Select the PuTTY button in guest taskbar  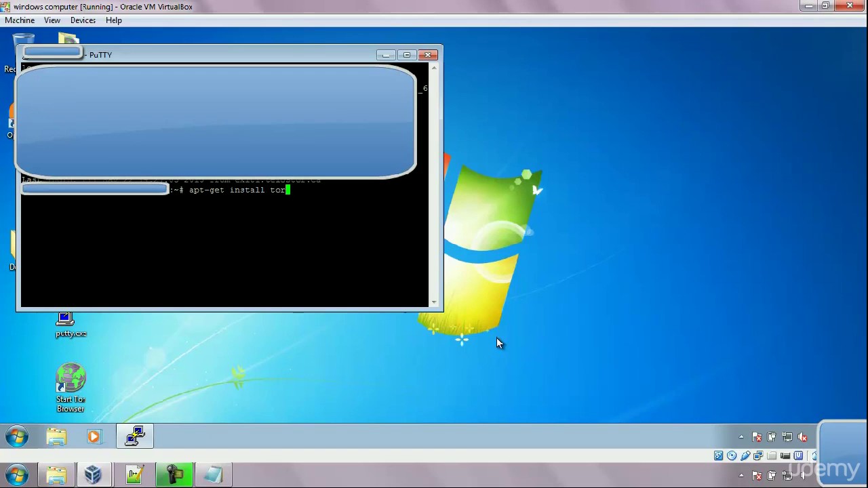(x=135, y=436)
